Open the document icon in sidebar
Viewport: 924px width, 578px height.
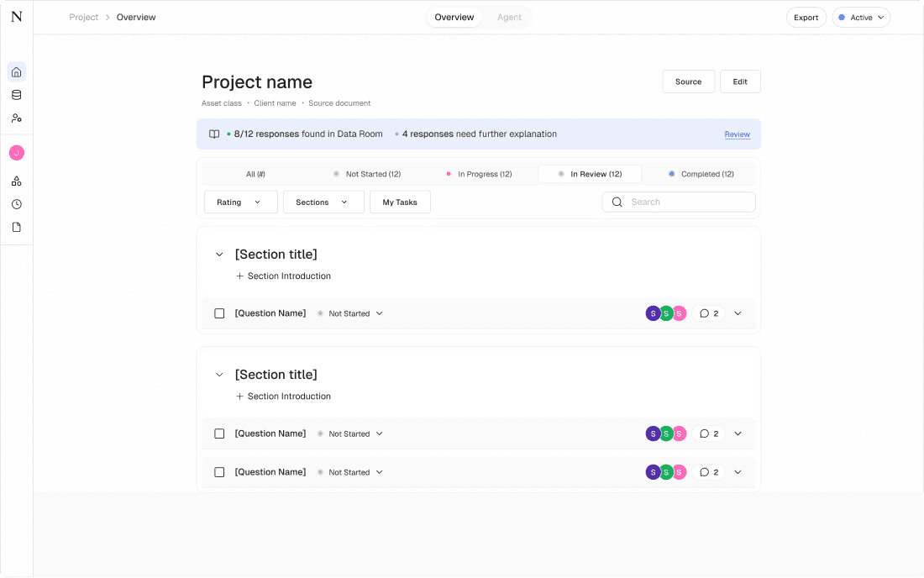[x=17, y=227]
